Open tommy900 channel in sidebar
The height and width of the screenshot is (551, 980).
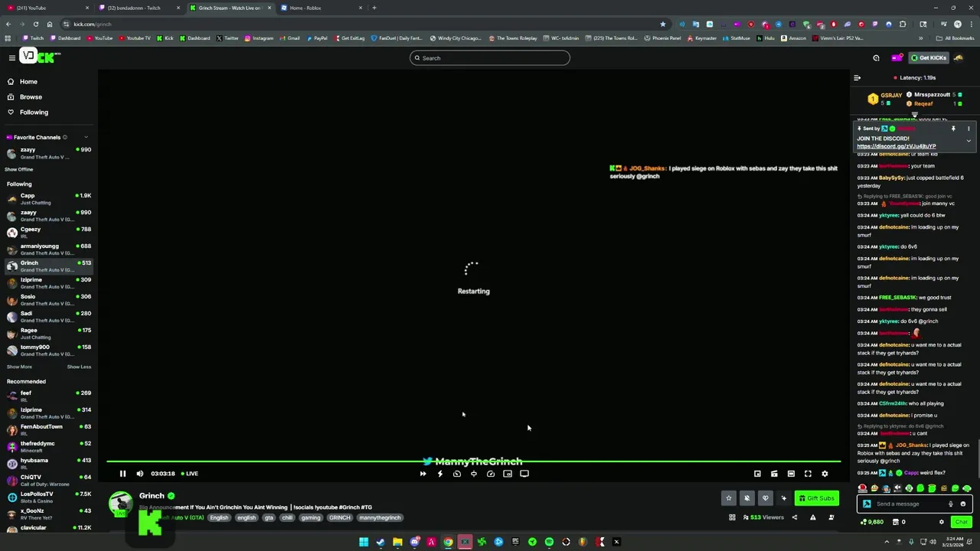click(49, 350)
